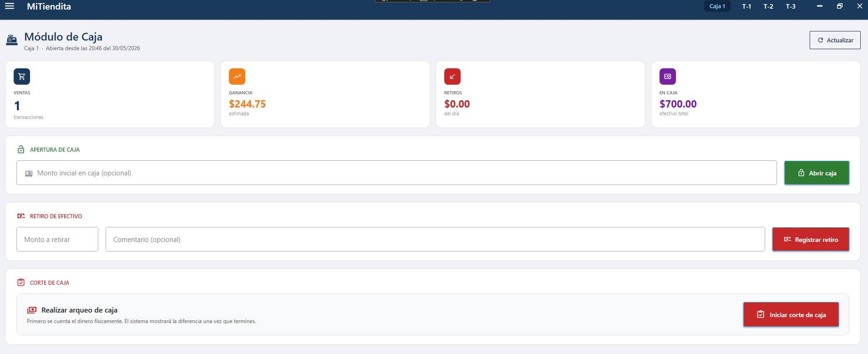
Task: Open the T-2 tab
Action: (x=768, y=6)
